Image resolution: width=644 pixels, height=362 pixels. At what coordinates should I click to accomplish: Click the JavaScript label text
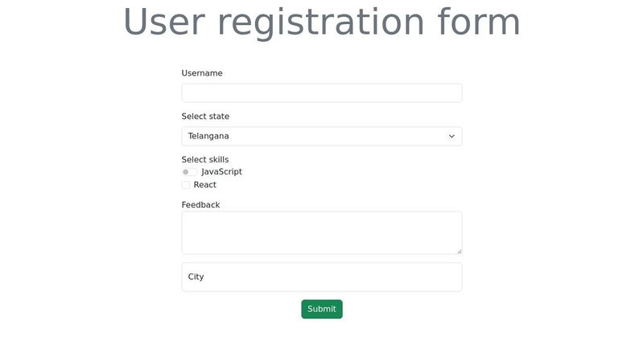click(x=221, y=172)
